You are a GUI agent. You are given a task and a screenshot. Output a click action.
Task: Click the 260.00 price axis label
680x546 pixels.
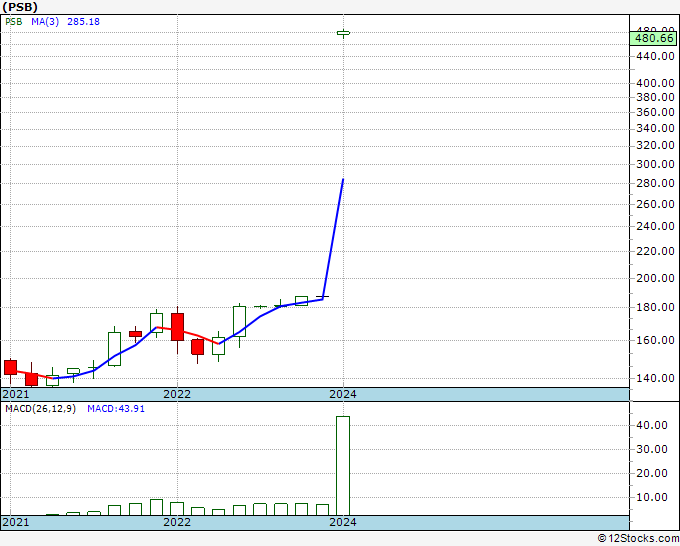(x=655, y=204)
